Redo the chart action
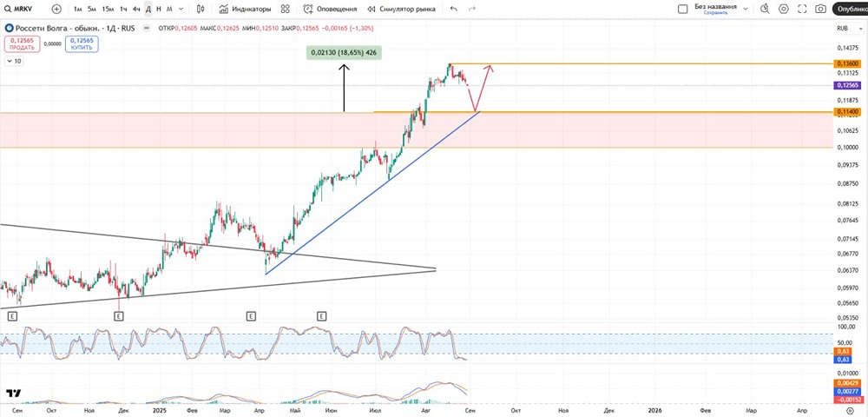 click(471, 9)
